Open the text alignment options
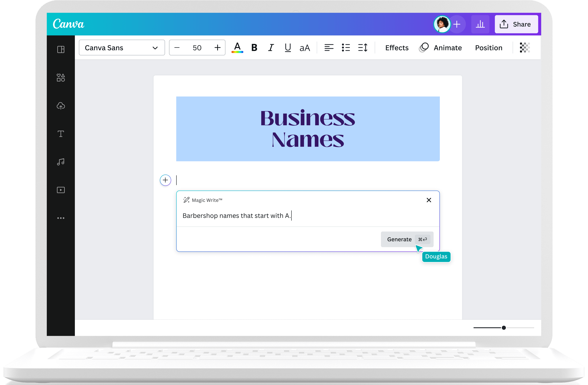588x385 pixels. pos(329,47)
